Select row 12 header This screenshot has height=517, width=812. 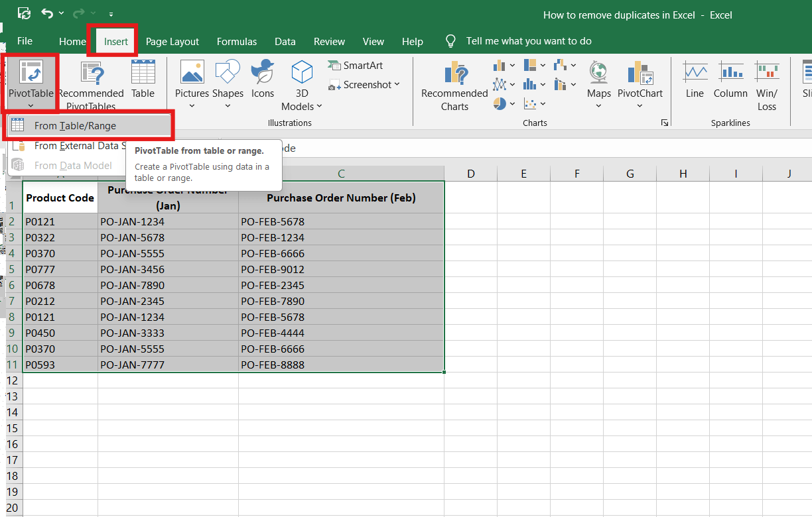12,380
